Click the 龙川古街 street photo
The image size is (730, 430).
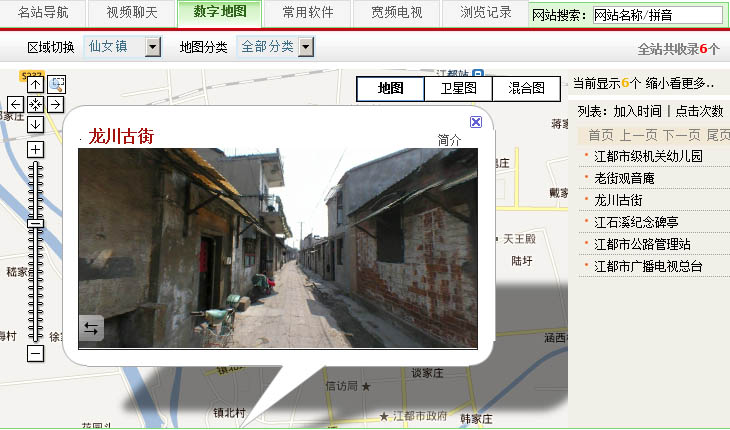[278, 248]
